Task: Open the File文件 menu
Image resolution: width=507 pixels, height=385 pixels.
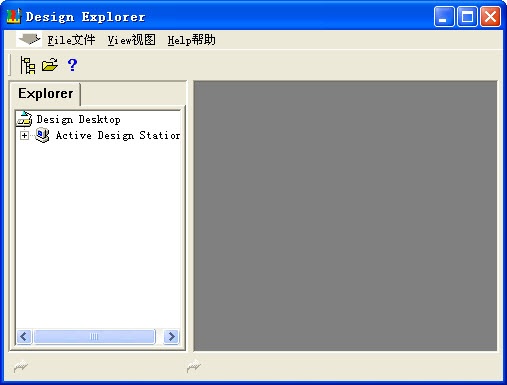Action: [x=71, y=40]
